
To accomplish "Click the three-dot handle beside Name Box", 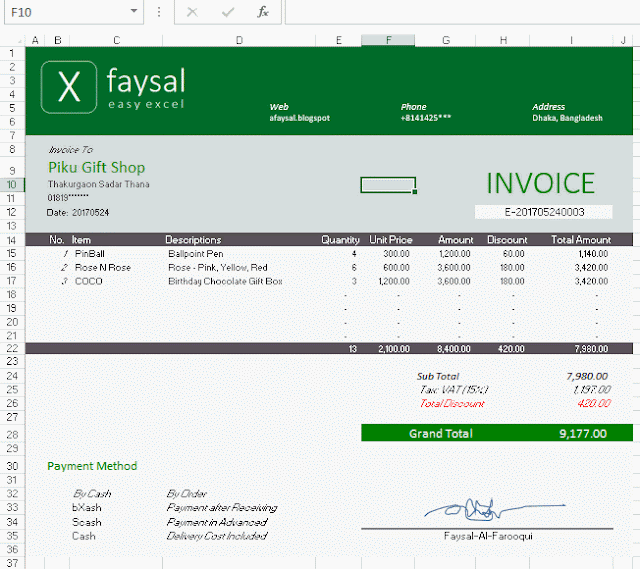I will pyautogui.click(x=159, y=12).
